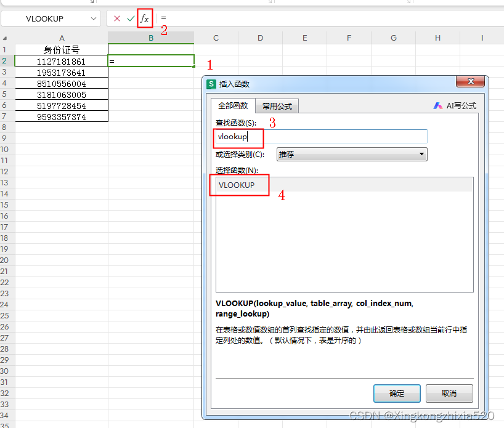Click the cancel X icon in formula bar

click(117, 18)
